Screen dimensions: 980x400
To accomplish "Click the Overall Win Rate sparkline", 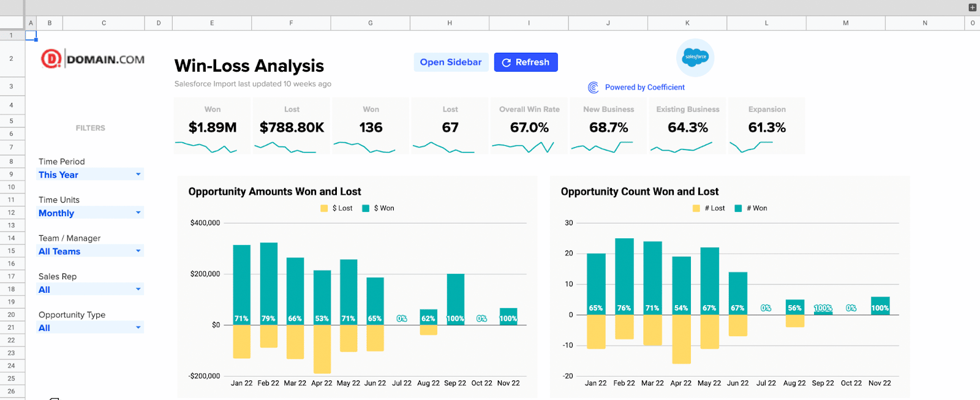I will tap(522, 147).
